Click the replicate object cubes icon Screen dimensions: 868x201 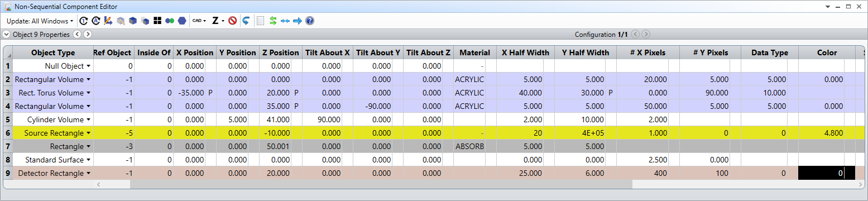[x=145, y=21]
